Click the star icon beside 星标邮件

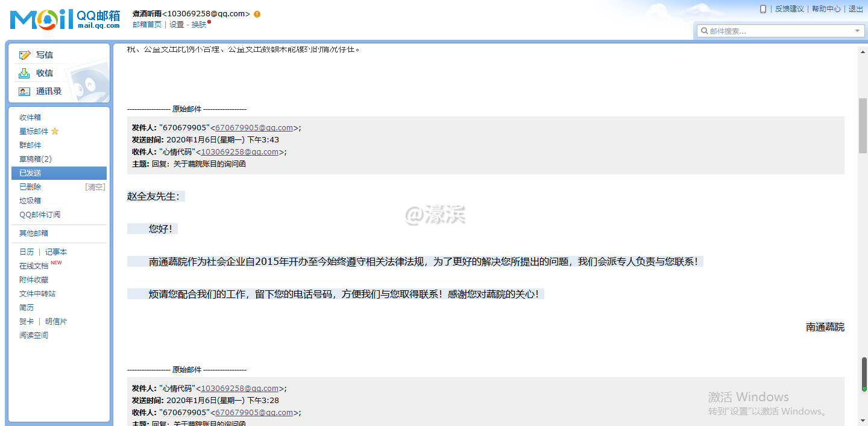tap(54, 131)
